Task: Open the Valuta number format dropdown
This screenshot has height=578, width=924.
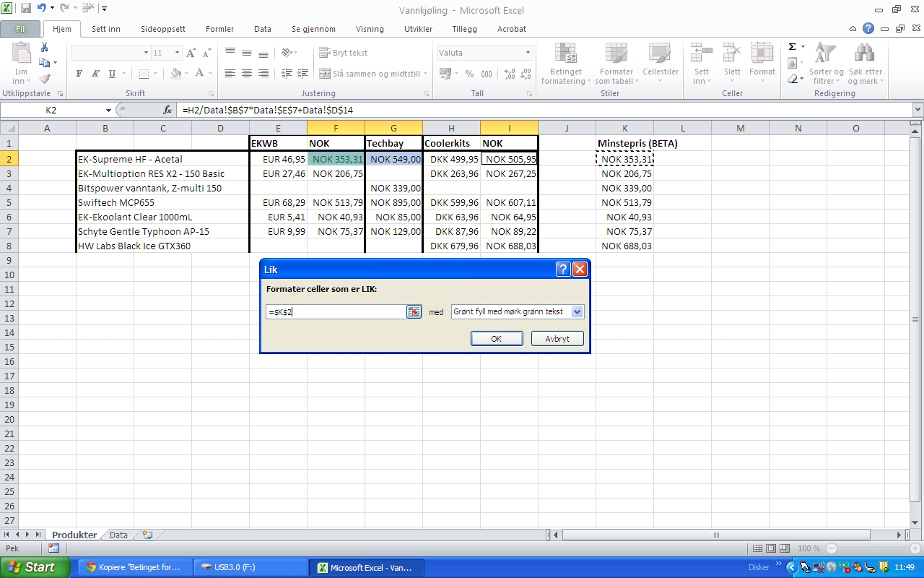Action: pos(528,53)
